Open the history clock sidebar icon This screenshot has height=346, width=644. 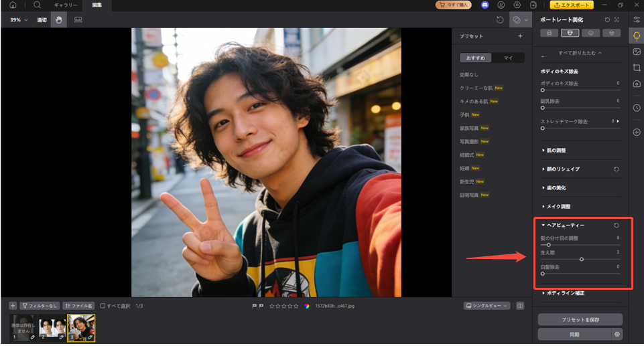637,108
